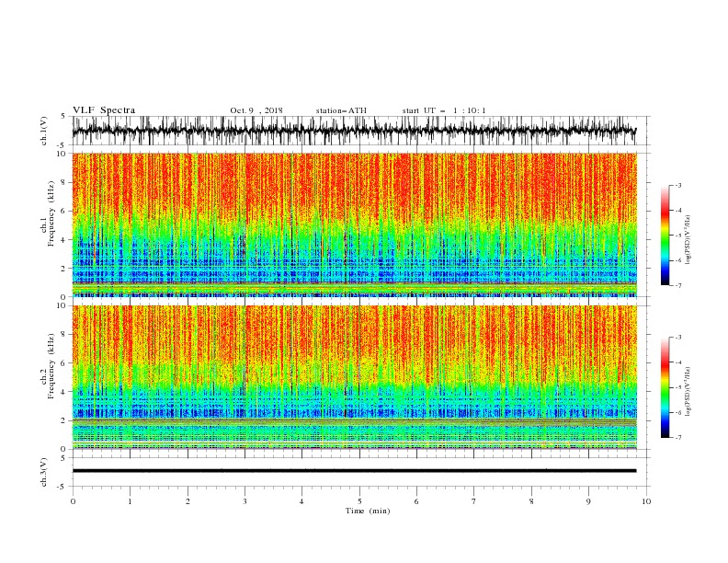Click the "-5" tick on ch.2 color bar
Image resolution: width=728 pixels, height=563 pixels.
point(677,387)
